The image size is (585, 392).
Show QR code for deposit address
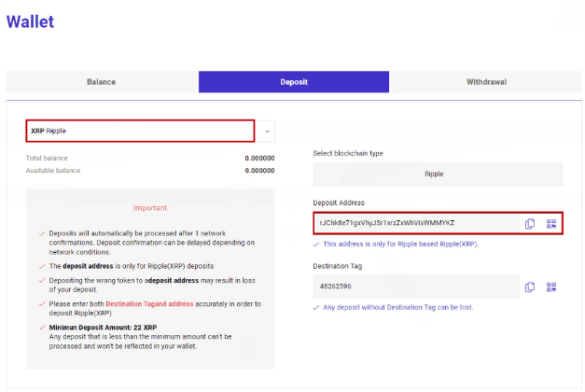551,223
